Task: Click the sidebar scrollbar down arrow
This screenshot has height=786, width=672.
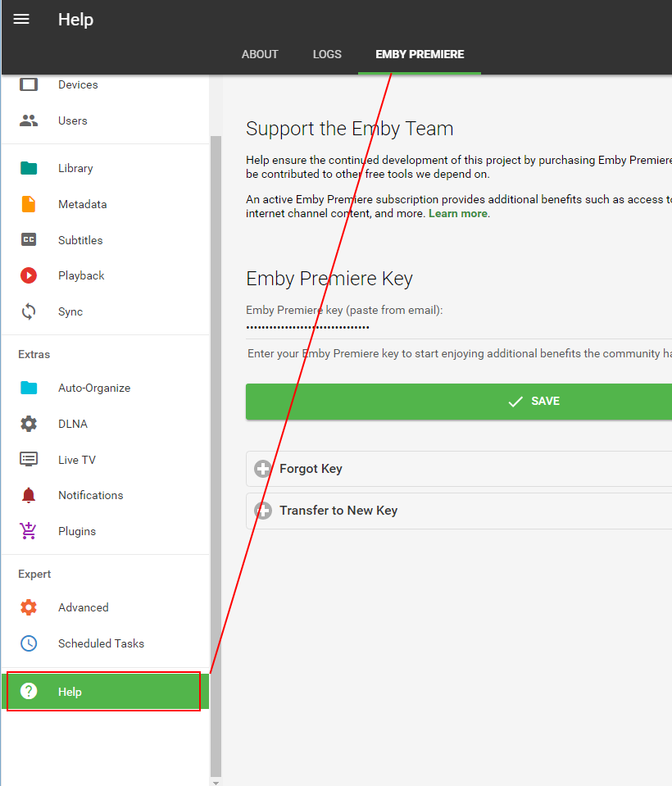Action: click(x=216, y=782)
